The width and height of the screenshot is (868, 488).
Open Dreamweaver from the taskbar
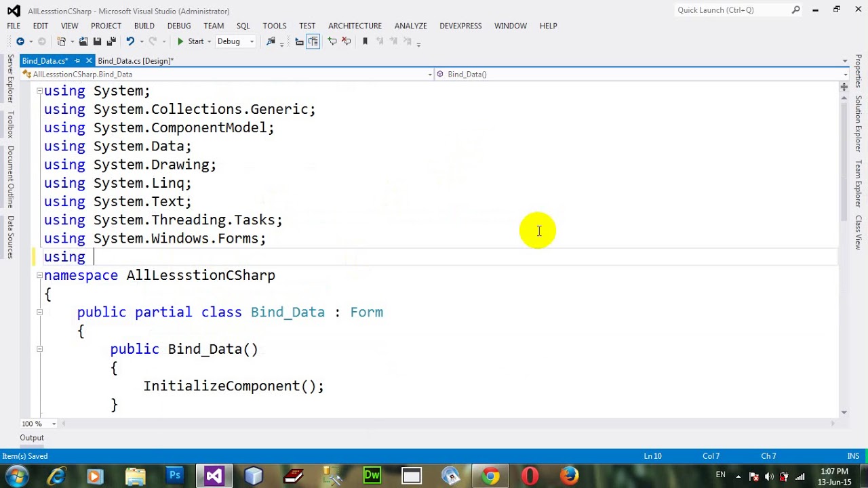tap(372, 476)
